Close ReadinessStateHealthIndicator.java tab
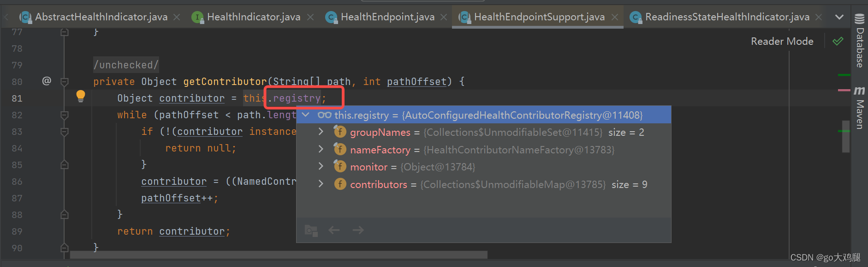The image size is (868, 267). [819, 17]
